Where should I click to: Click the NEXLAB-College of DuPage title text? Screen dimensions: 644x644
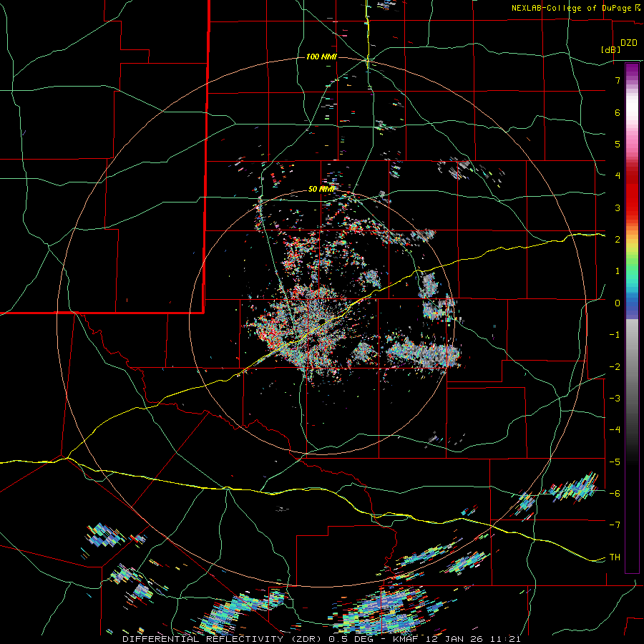[572, 8]
